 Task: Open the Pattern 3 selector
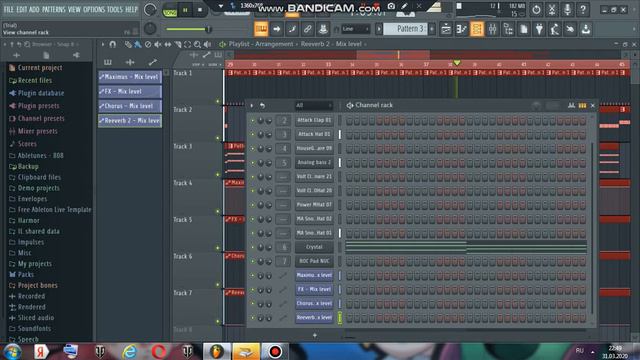[x=406, y=29]
